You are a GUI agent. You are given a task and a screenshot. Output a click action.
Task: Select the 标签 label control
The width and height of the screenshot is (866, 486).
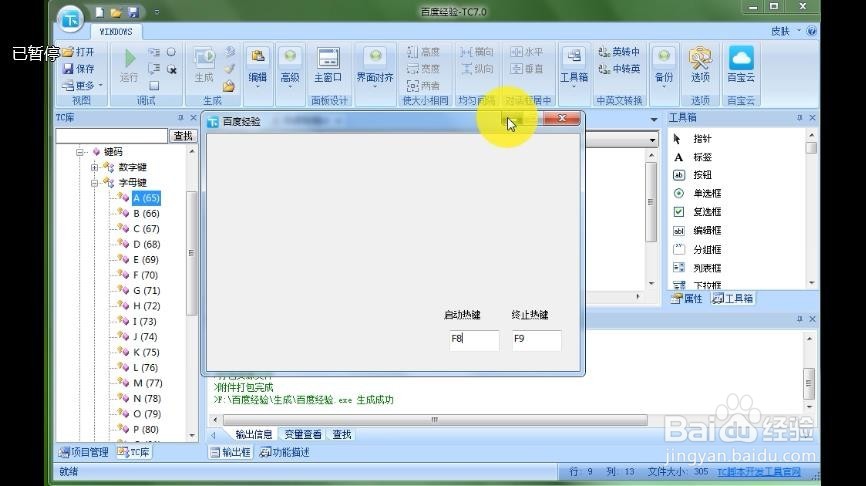[694, 157]
